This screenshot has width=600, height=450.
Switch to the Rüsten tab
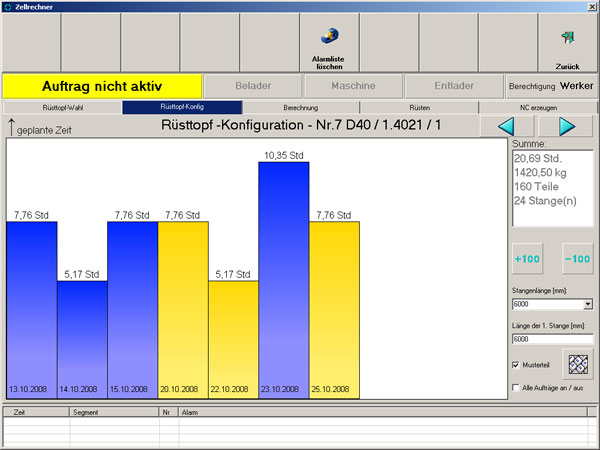(x=419, y=108)
